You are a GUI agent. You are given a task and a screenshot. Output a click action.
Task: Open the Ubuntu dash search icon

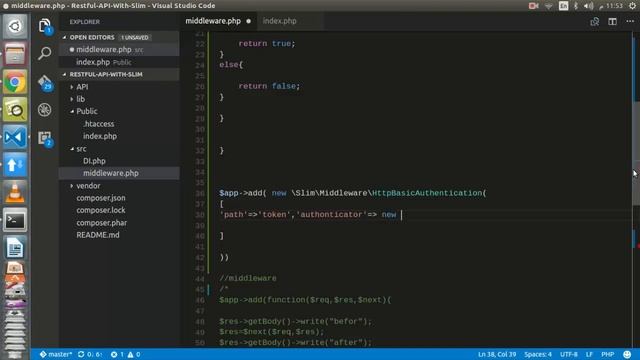tap(15, 27)
